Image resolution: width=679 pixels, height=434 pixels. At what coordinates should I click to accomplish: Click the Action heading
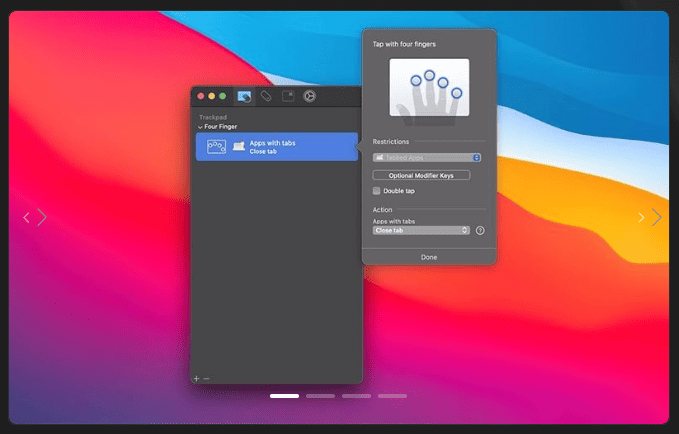[x=382, y=210]
